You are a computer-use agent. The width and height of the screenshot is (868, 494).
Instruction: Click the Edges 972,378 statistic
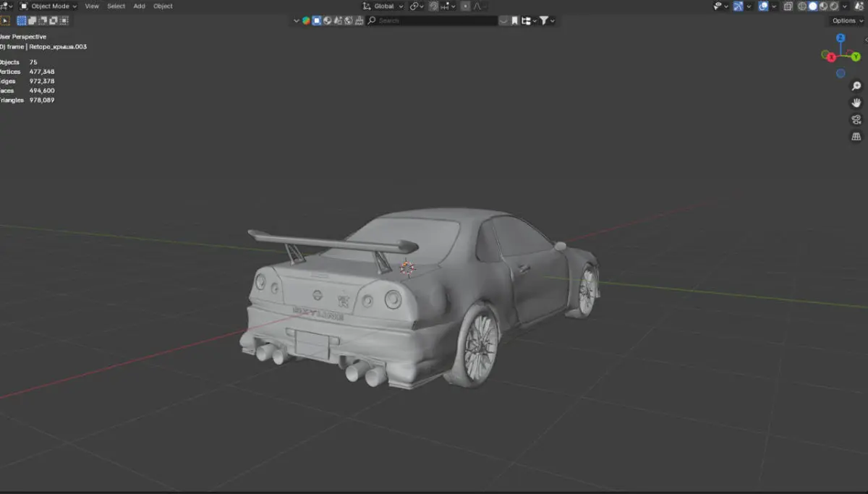27,81
